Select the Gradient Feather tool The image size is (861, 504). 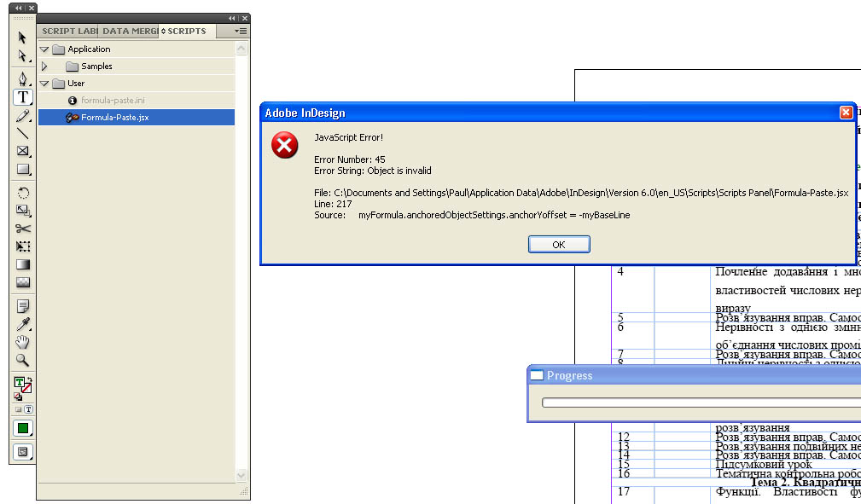(22, 282)
